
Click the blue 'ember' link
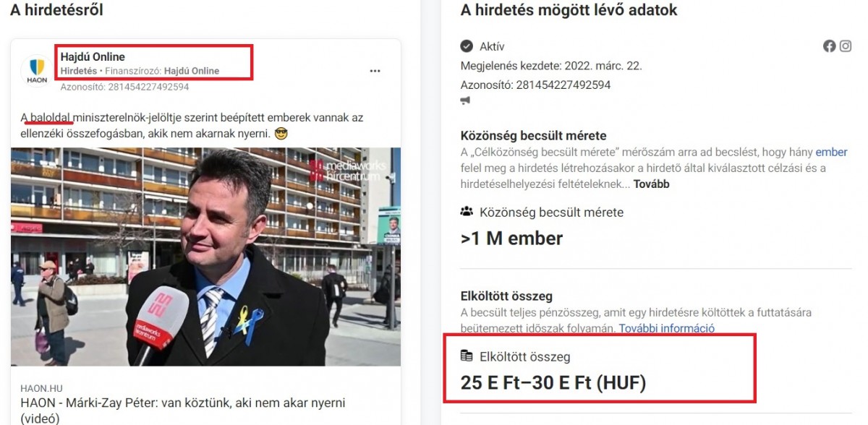[831, 153]
